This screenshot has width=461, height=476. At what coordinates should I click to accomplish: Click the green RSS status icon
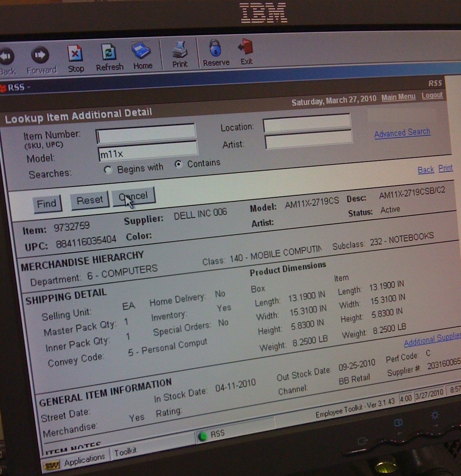pos(202,437)
